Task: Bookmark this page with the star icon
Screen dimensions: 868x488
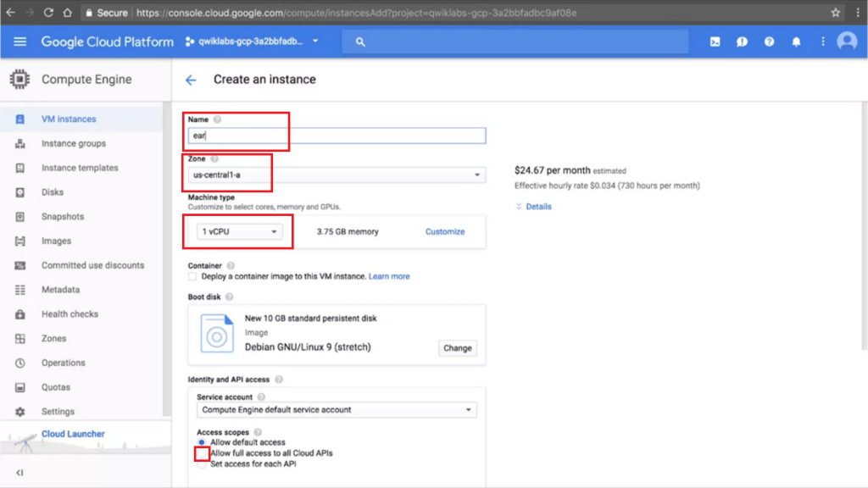Action: click(835, 12)
